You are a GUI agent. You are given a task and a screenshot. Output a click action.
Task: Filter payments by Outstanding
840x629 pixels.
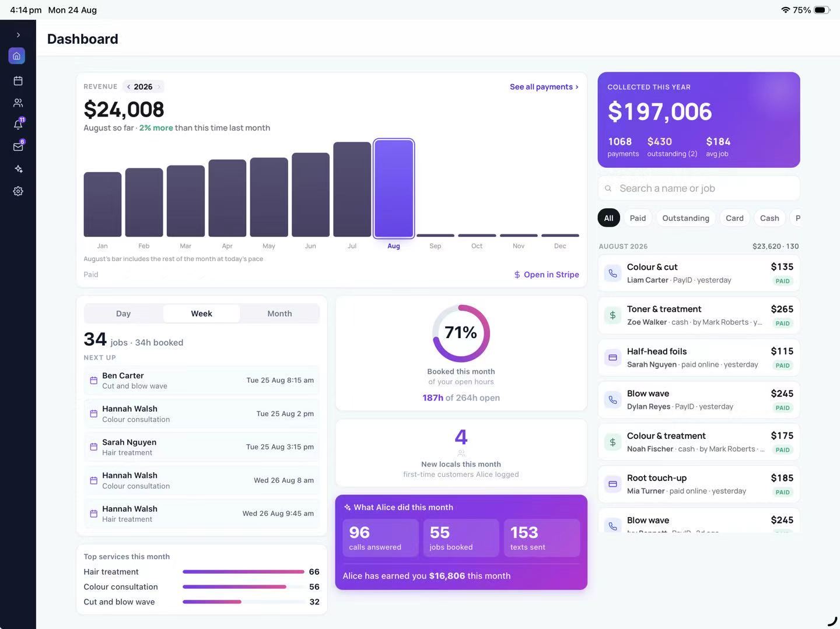pyautogui.click(x=685, y=218)
